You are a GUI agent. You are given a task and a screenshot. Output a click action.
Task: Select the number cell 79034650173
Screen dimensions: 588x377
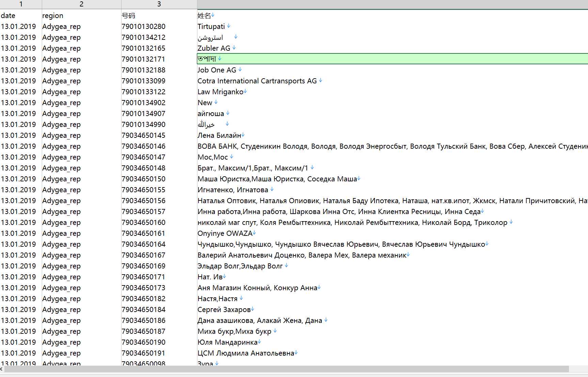159,288
